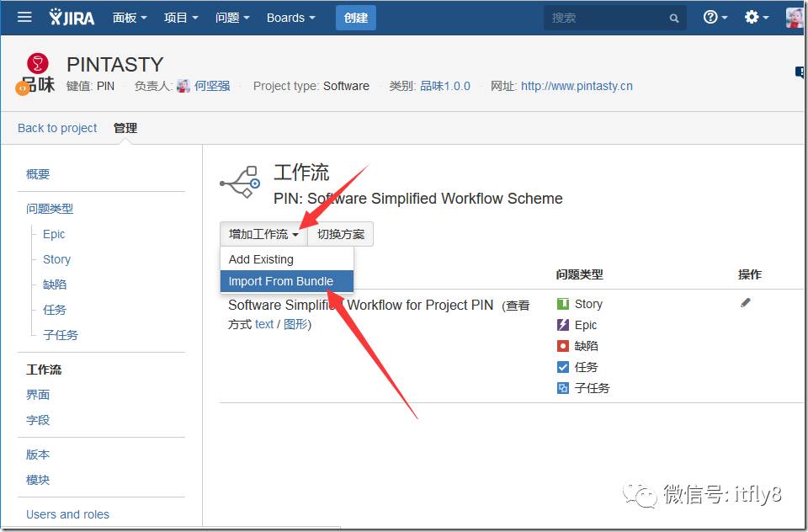
Task: Click the purple Epic issue type icon
Action: [563, 325]
